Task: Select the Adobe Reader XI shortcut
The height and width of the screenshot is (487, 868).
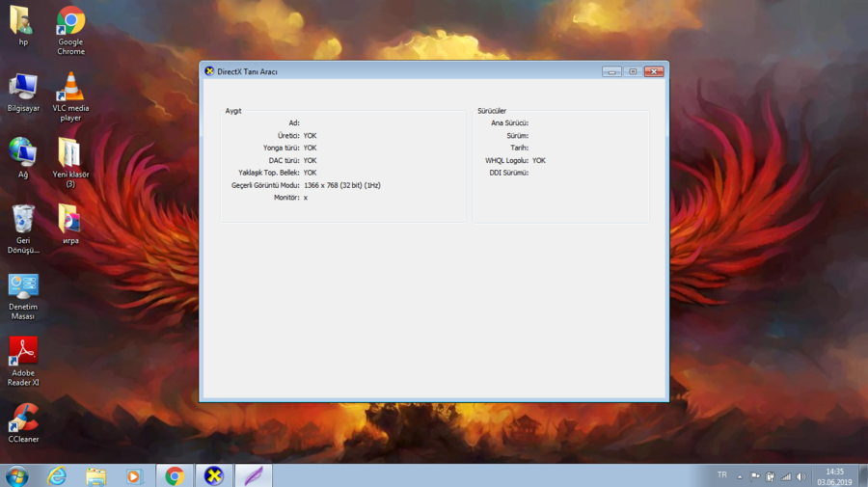Action: [23, 362]
